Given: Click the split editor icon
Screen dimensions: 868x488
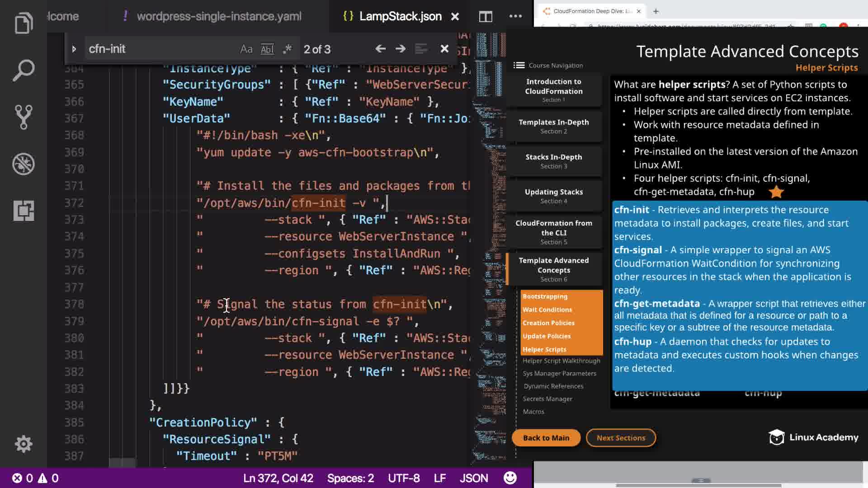Looking at the screenshot, I should 486,17.
